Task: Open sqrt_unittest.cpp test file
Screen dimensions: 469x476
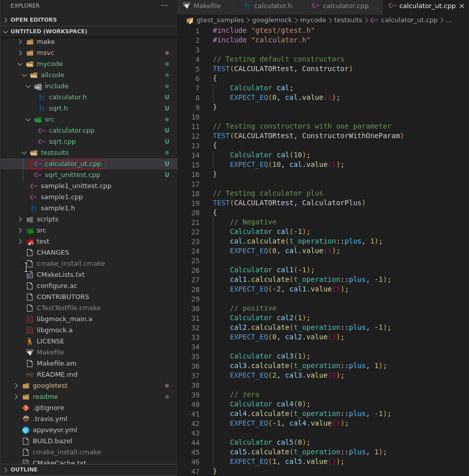Action: [x=73, y=175]
